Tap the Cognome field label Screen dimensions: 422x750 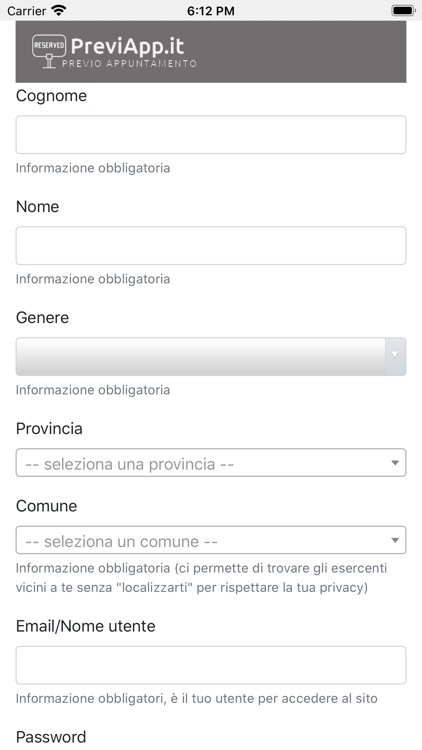coord(51,96)
